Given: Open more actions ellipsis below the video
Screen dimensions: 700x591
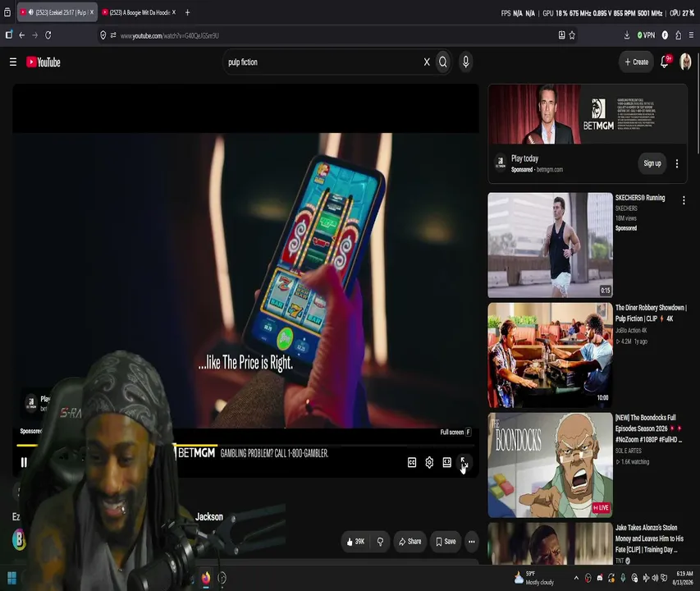Looking at the screenshot, I should tap(471, 542).
